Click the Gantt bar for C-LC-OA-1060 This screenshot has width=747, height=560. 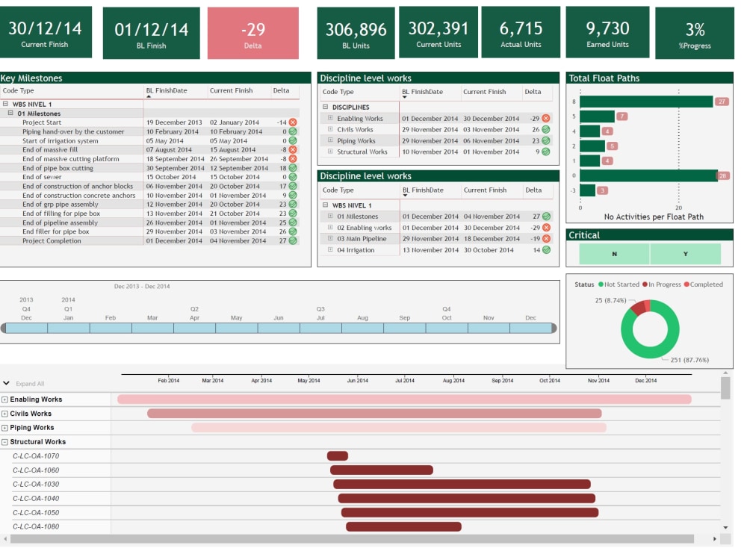click(382, 470)
